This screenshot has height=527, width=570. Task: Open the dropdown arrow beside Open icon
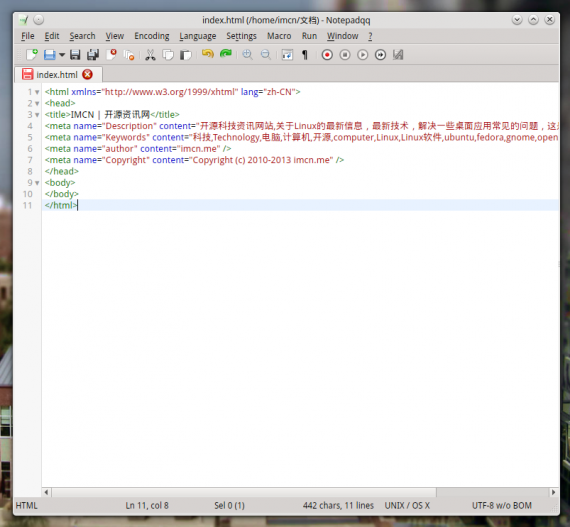62,55
